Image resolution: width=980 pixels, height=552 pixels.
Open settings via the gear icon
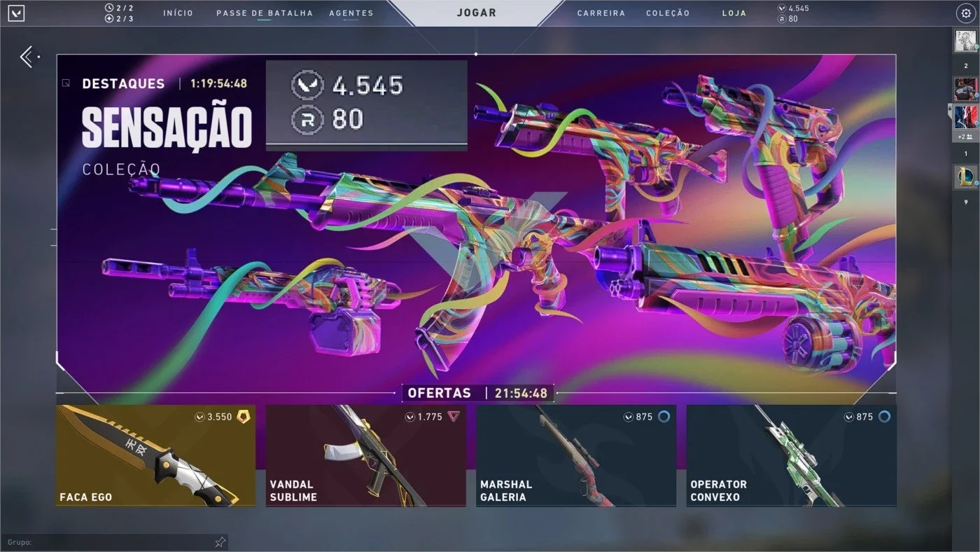965,13
